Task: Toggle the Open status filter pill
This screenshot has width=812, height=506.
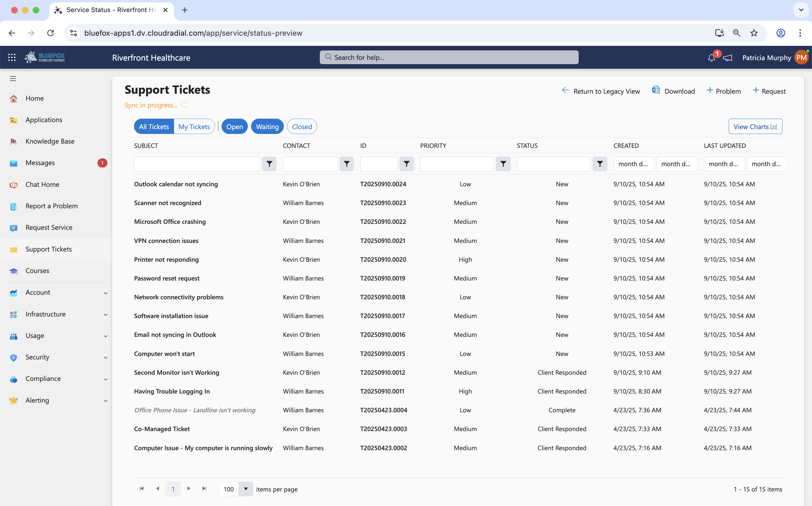Action: [234, 126]
